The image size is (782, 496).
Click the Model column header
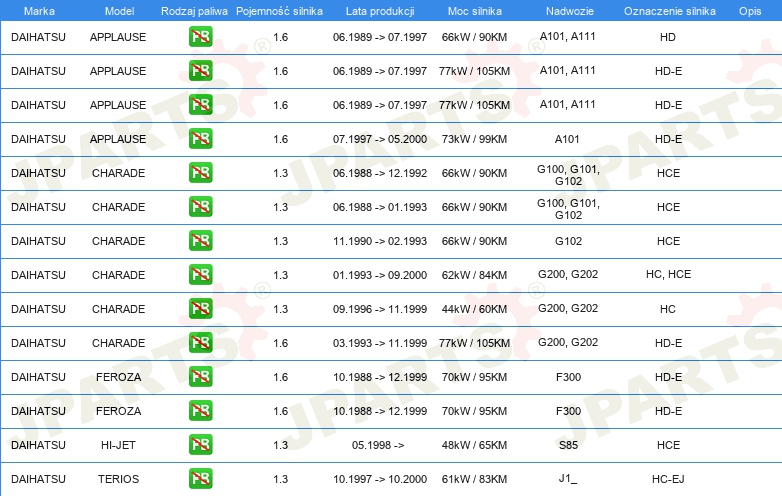coord(118,10)
